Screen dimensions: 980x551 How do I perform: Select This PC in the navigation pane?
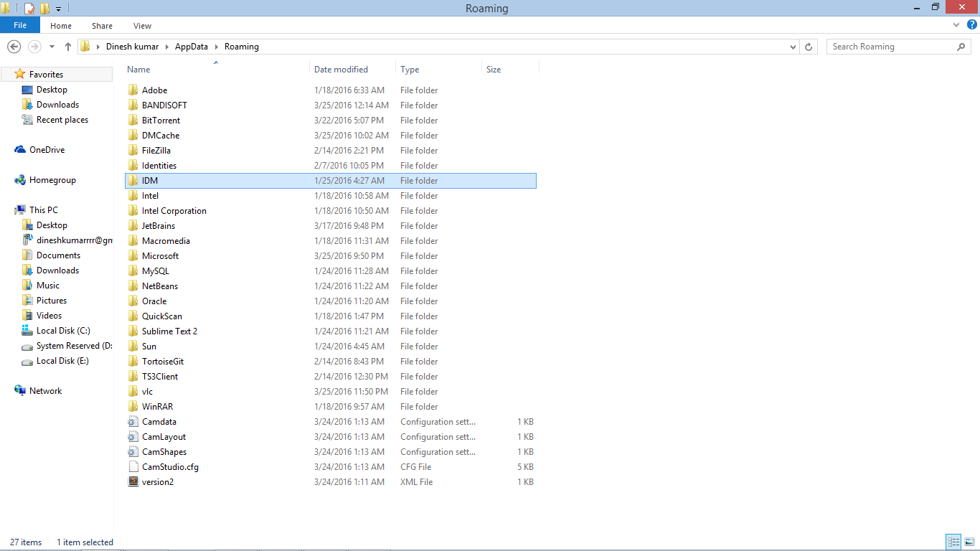(x=43, y=210)
